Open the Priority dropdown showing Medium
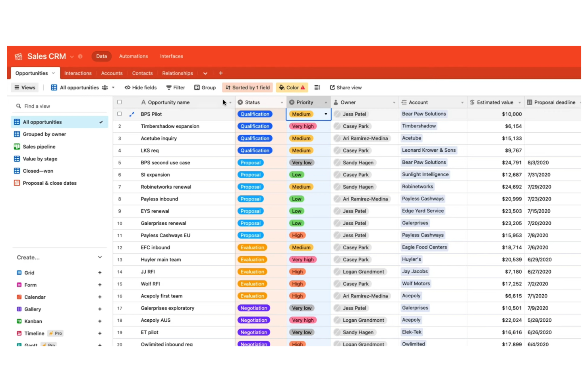The height and width of the screenshot is (392, 588). tap(325, 114)
